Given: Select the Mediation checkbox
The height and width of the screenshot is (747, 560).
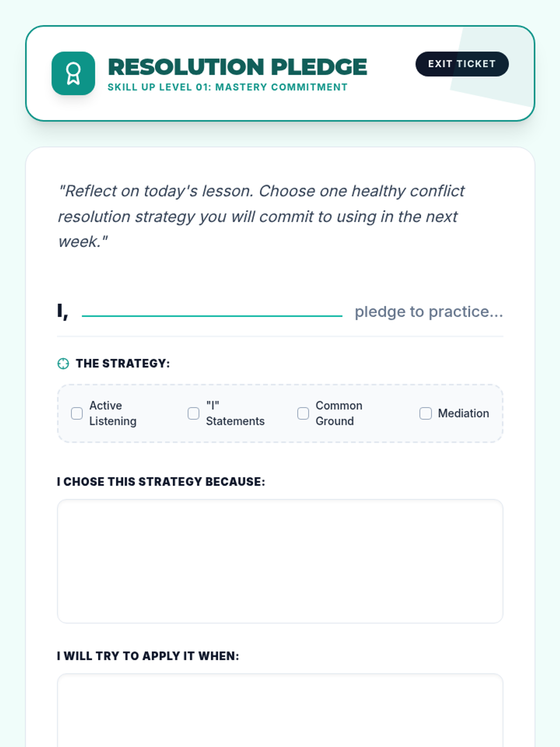Looking at the screenshot, I should (x=426, y=413).
